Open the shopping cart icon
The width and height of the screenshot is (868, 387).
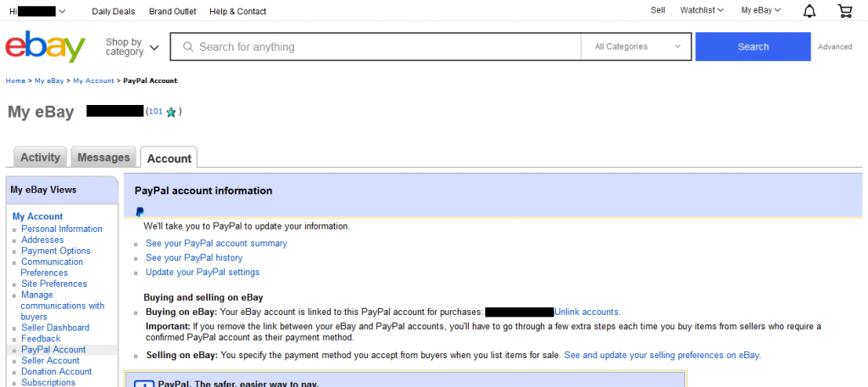tap(844, 11)
